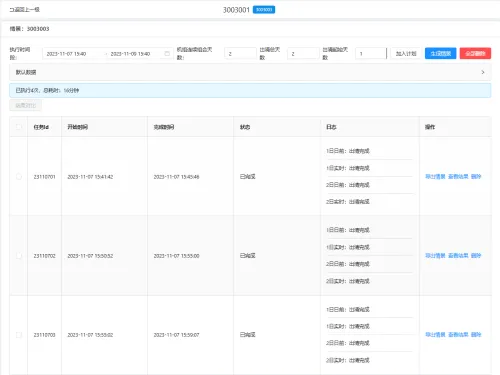Screen dimensions: 500x375
Task: Click end date field 2023-11-09 13:40
Action: click(130, 54)
